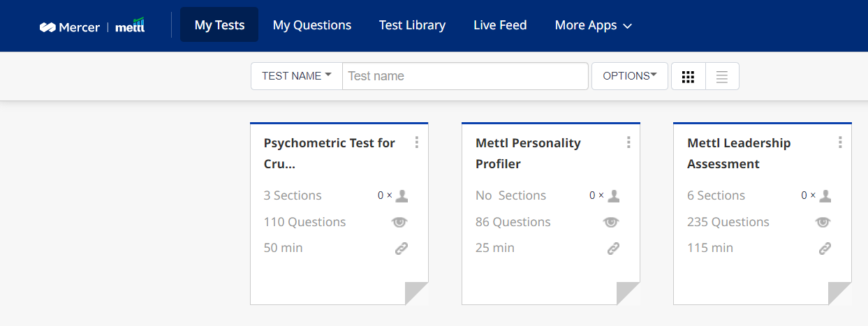Viewport: 868px width, 326px height.
Task: Expand the OPTIONS dropdown
Action: [630, 76]
